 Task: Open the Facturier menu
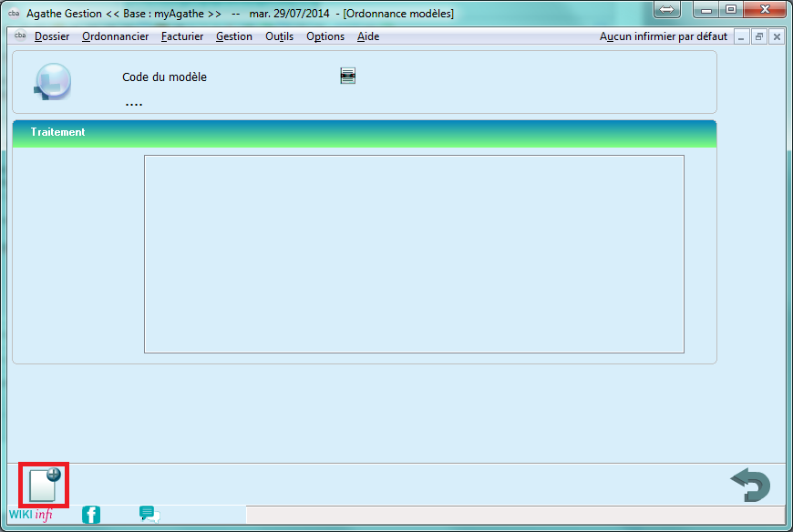click(182, 36)
